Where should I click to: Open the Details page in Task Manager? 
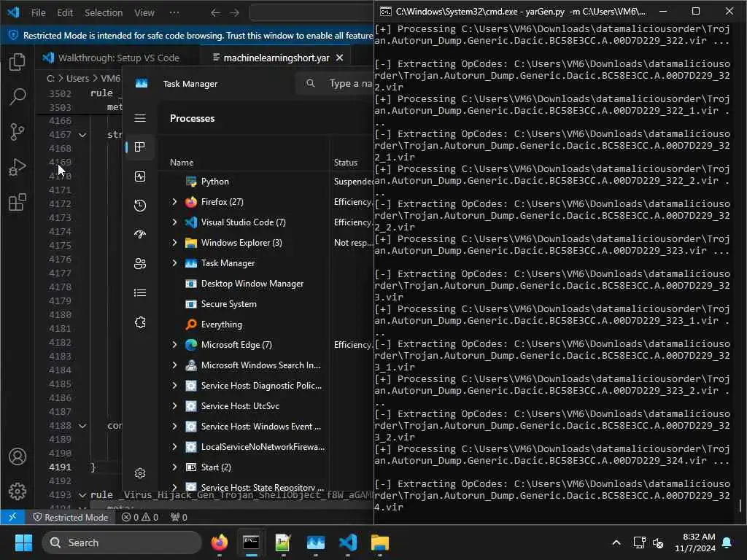pos(140,292)
